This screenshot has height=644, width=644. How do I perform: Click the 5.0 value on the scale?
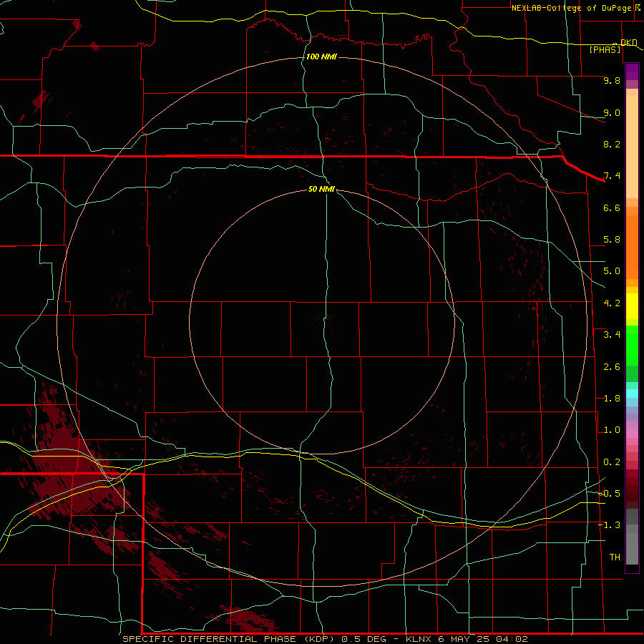612,271
